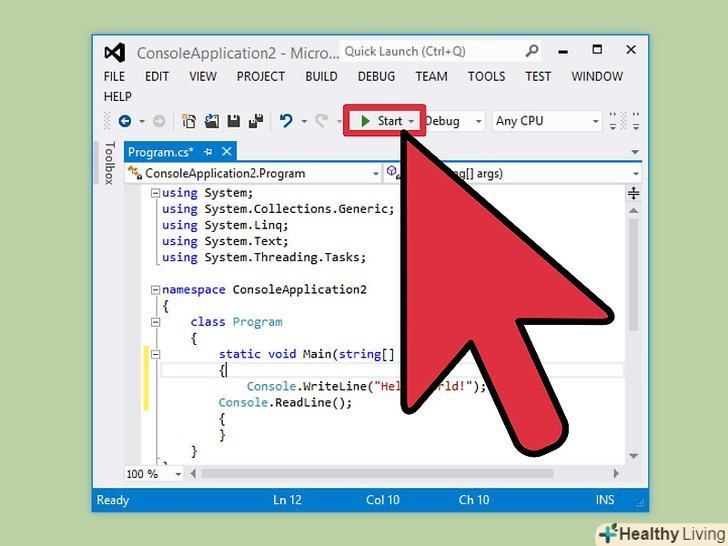728x546 pixels.
Task: Click the Save All toolbar icon
Action: pos(256,121)
